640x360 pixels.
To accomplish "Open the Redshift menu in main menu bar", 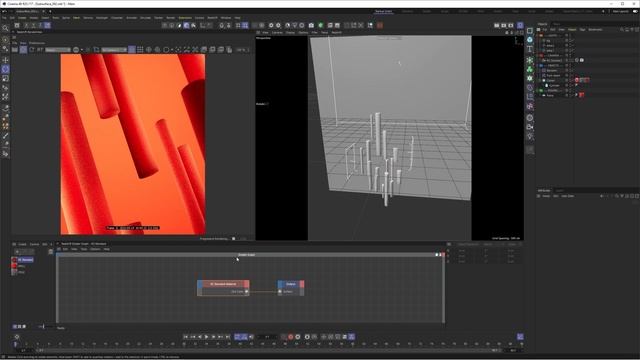I will pos(212,18).
